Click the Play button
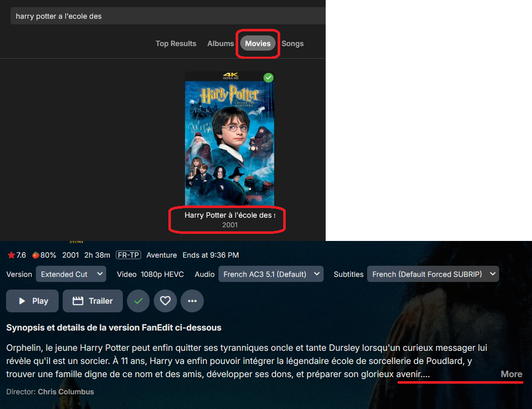This screenshot has width=532, height=409. tap(32, 301)
